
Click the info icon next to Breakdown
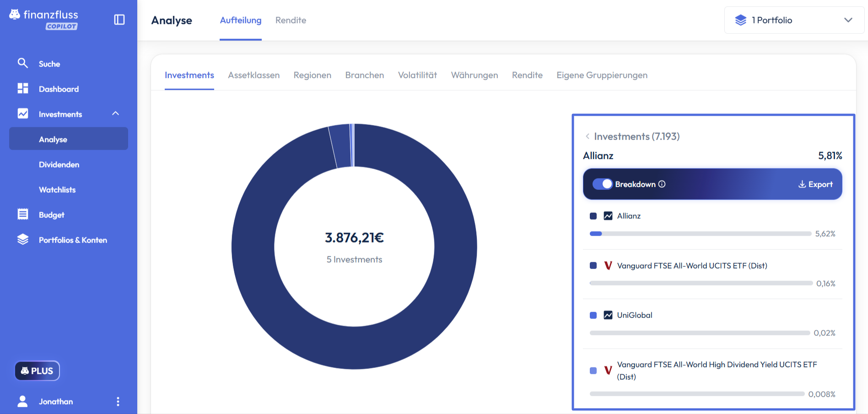click(x=662, y=184)
